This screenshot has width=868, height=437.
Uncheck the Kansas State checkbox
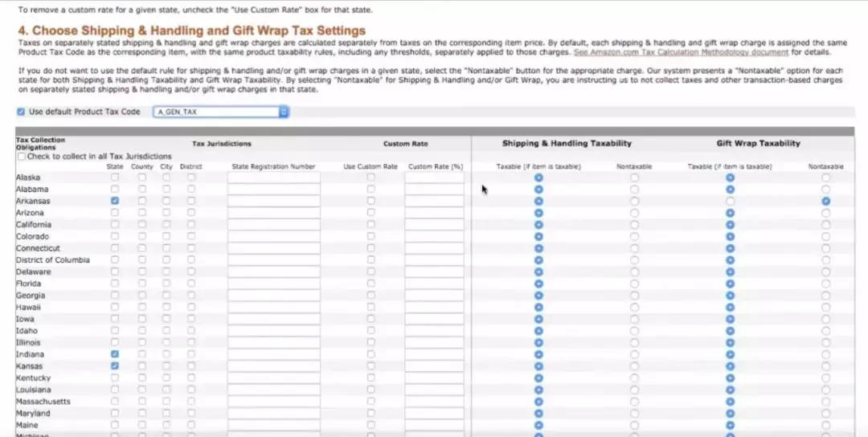pyautogui.click(x=115, y=366)
